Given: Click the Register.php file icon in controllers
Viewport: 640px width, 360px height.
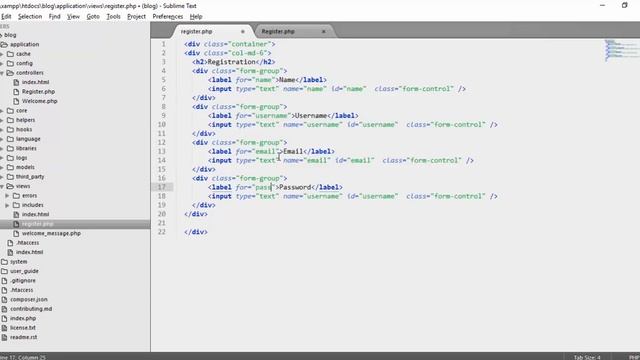Looking at the screenshot, I should (16, 92).
